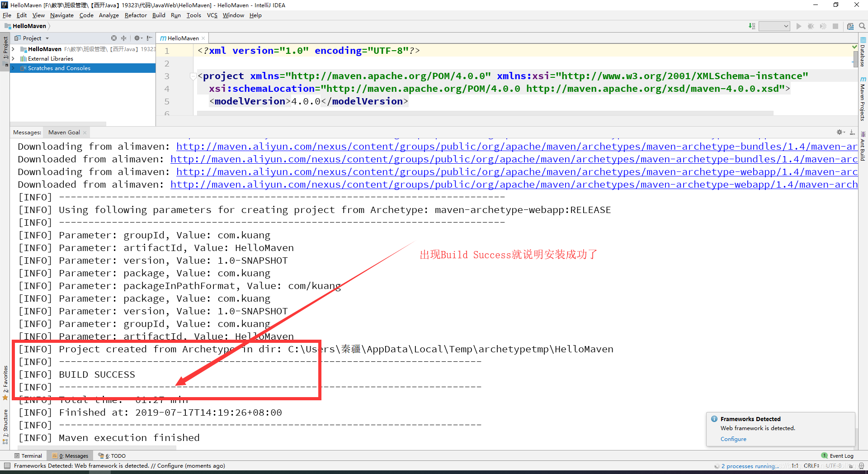Viewport: 868px width, 474px height.
Task: Open the Refactor menu
Action: 136,15
